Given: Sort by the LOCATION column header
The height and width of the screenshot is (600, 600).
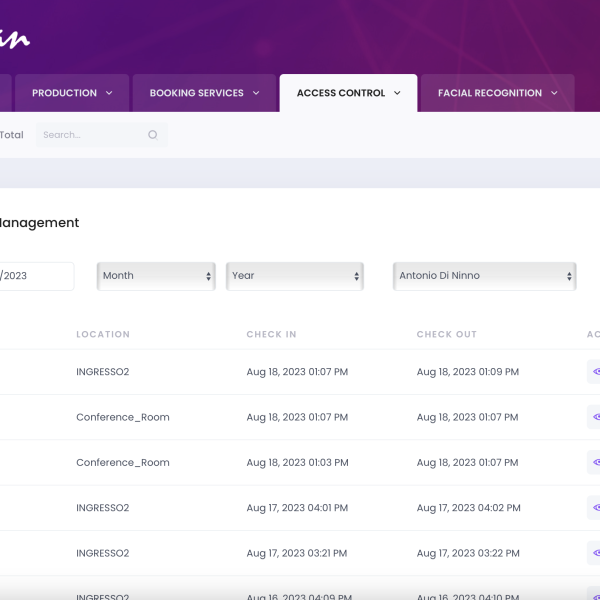Looking at the screenshot, I should [103, 334].
